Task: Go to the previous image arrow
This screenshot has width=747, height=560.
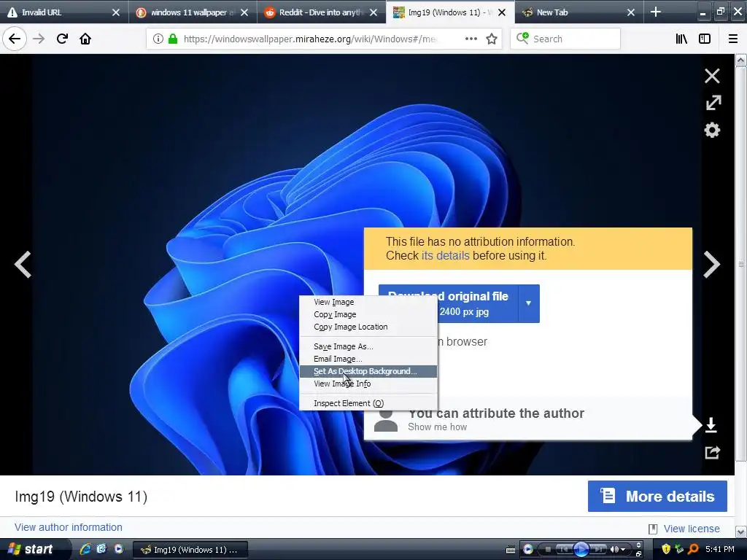Action: (23, 264)
